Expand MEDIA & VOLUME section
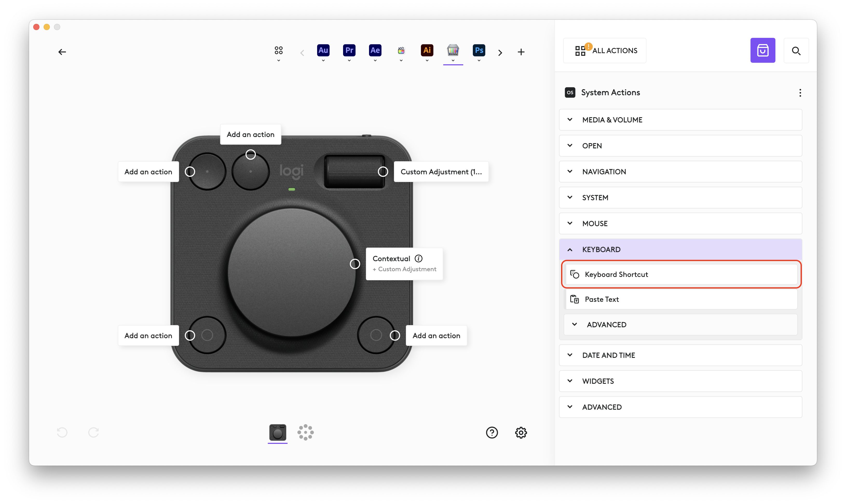846x504 pixels. click(x=680, y=120)
